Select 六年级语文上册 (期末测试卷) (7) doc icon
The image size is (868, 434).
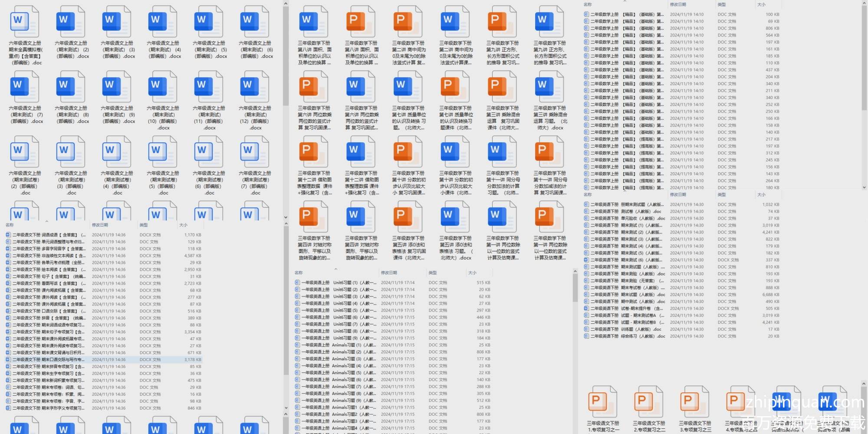255,152
